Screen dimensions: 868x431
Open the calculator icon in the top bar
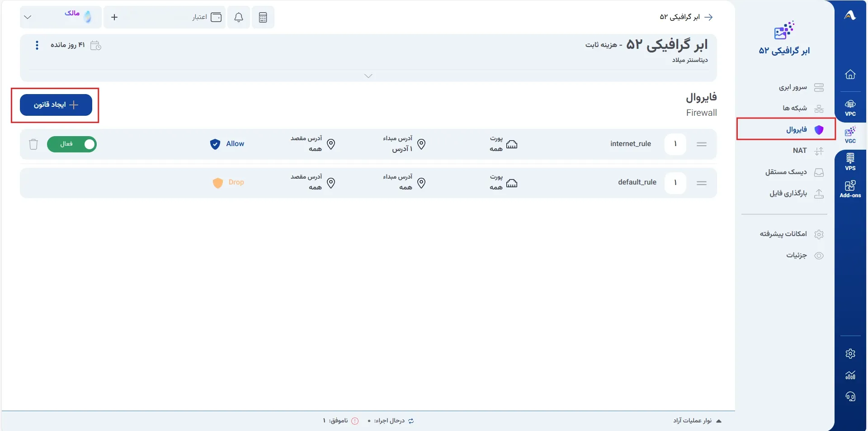(x=263, y=17)
